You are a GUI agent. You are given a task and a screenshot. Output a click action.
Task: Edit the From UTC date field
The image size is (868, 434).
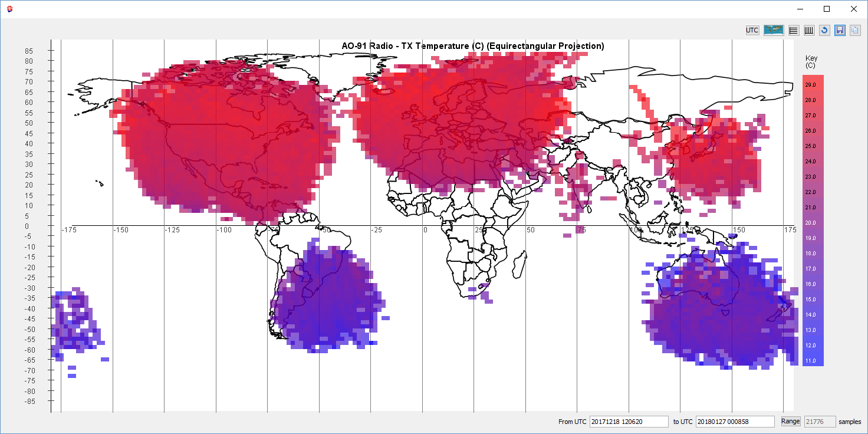[629, 422]
